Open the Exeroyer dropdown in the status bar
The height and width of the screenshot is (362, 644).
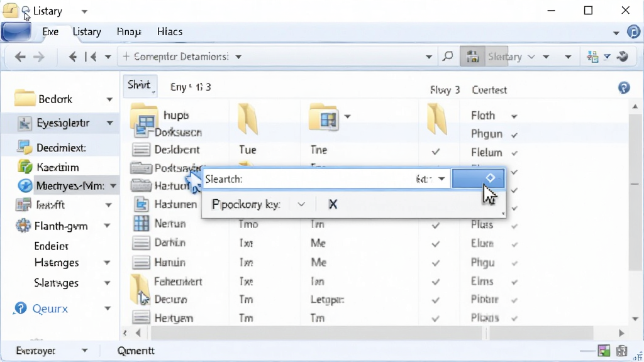(x=85, y=351)
